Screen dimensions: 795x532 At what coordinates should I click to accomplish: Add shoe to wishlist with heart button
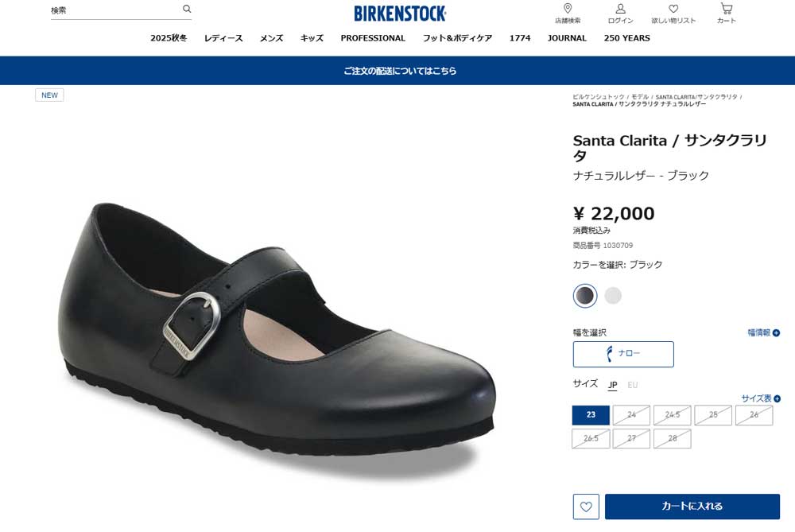[586, 507]
